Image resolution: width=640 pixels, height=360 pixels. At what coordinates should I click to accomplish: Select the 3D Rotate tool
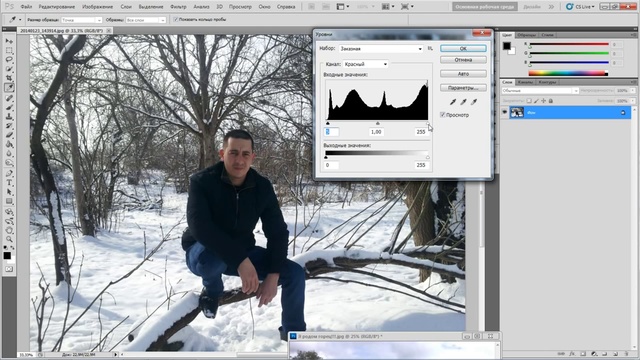point(9,212)
